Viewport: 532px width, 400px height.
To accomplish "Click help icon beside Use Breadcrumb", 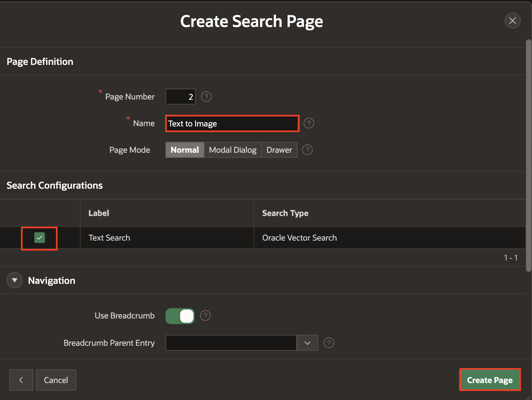I will (x=205, y=315).
